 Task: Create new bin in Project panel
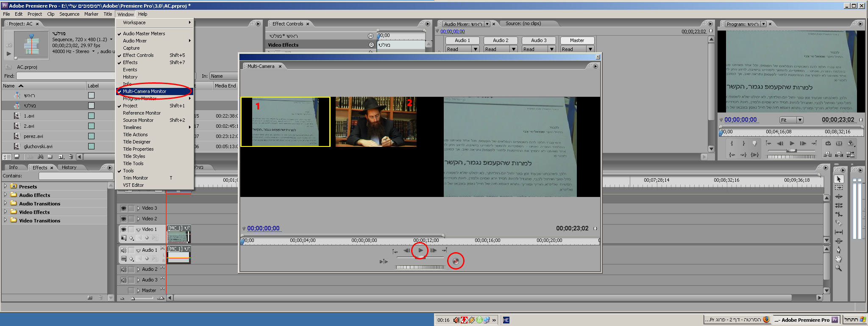(50, 157)
